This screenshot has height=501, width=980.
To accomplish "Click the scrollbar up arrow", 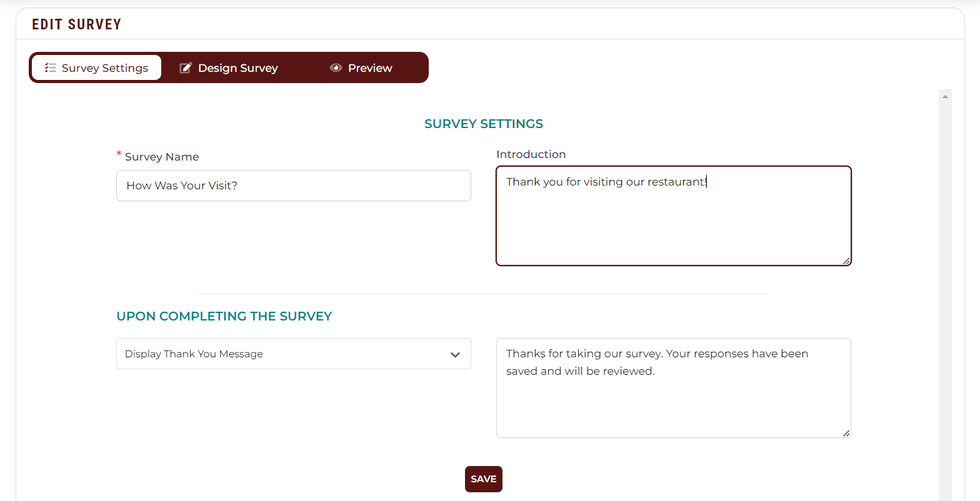I will tap(945, 96).
